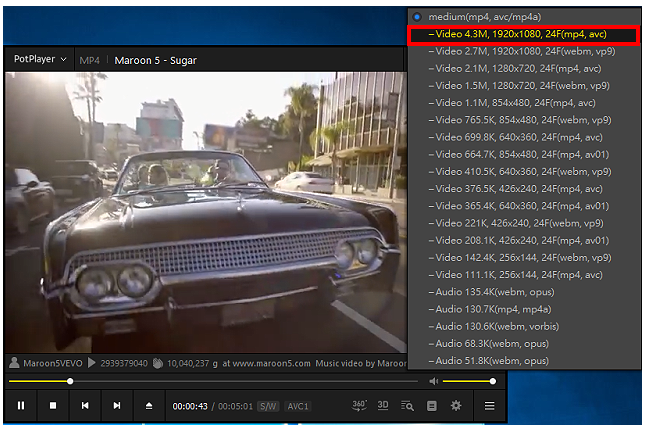Image resolution: width=648 pixels, height=431 pixels.
Task: Choose Video 142.4K 256x144 webm vp9
Action: click(523, 257)
